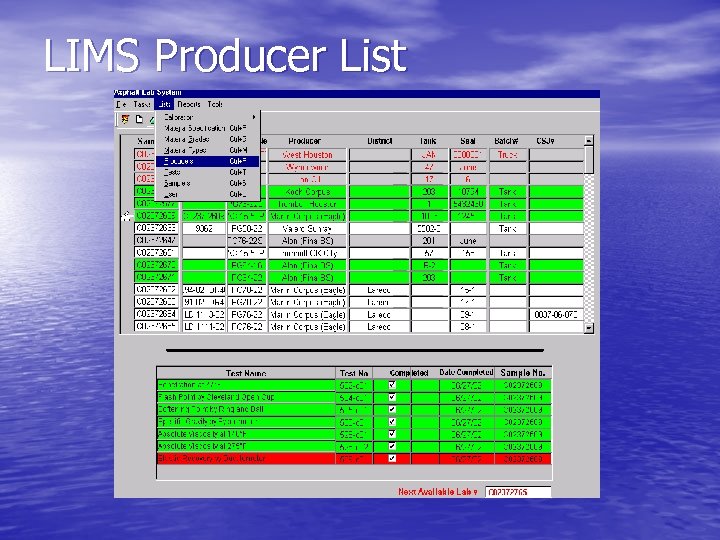The image size is (720, 540).
Task: Open the Tasks menu
Action: click(x=141, y=105)
